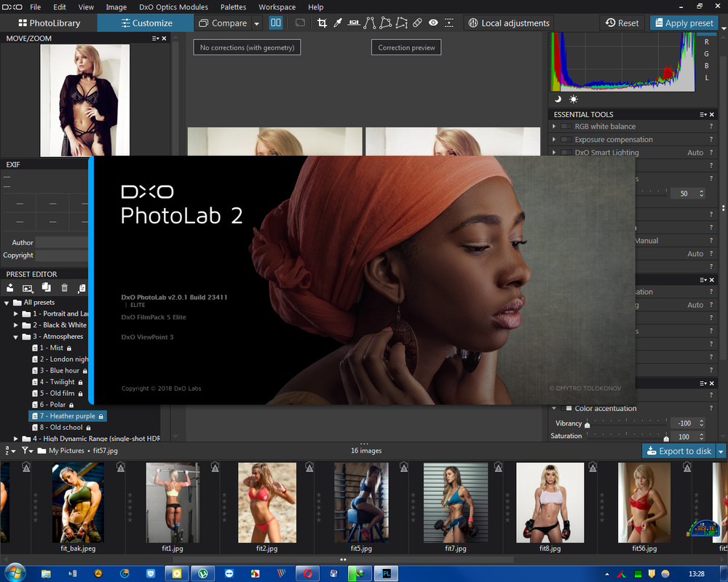The width and height of the screenshot is (728, 582).
Task: Collapse the All presets folder
Action: tap(7, 303)
